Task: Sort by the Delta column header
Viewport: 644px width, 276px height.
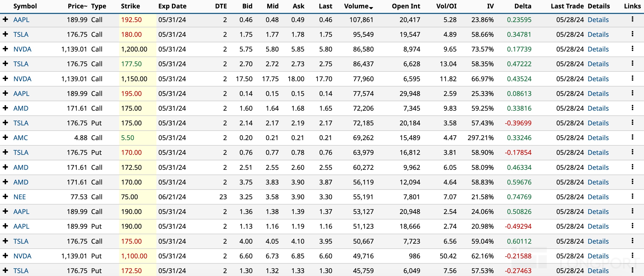Action: [x=522, y=6]
